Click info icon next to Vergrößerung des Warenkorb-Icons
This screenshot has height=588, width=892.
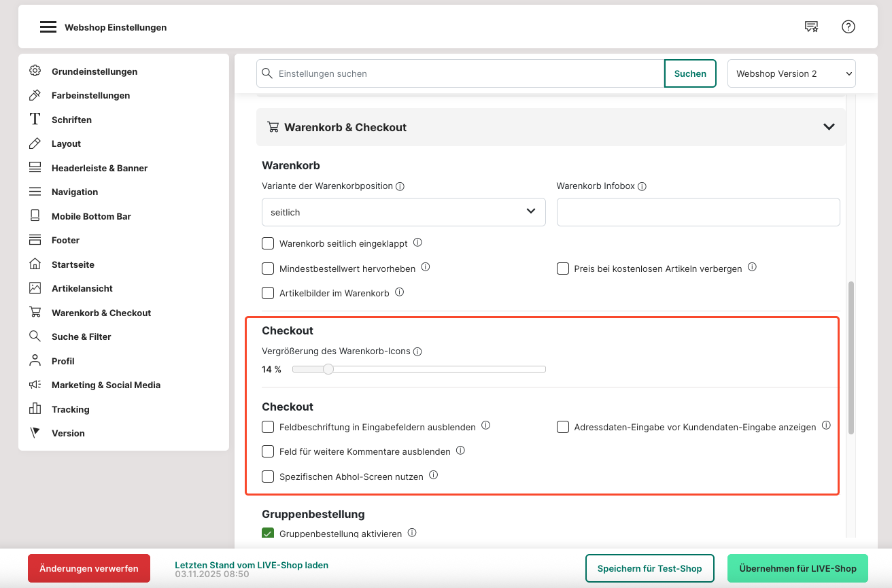(417, 352)
